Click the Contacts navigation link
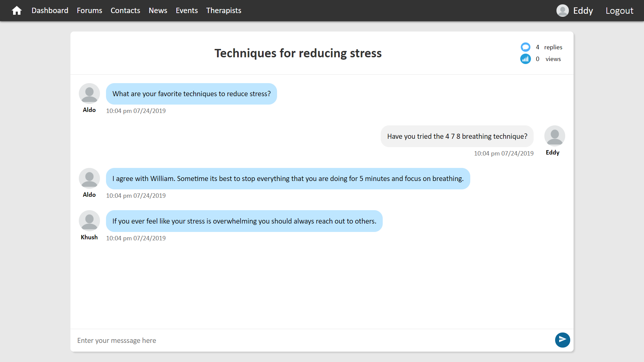The height and width of the screenshot is (362, 644). (125, 11)
